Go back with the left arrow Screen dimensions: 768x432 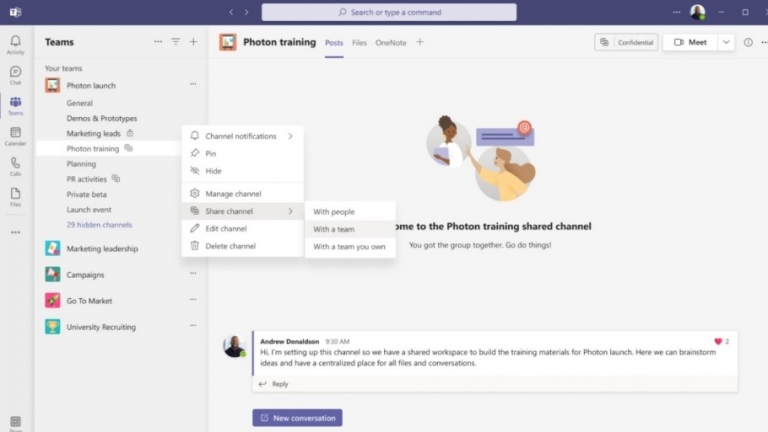click(231, 12)
